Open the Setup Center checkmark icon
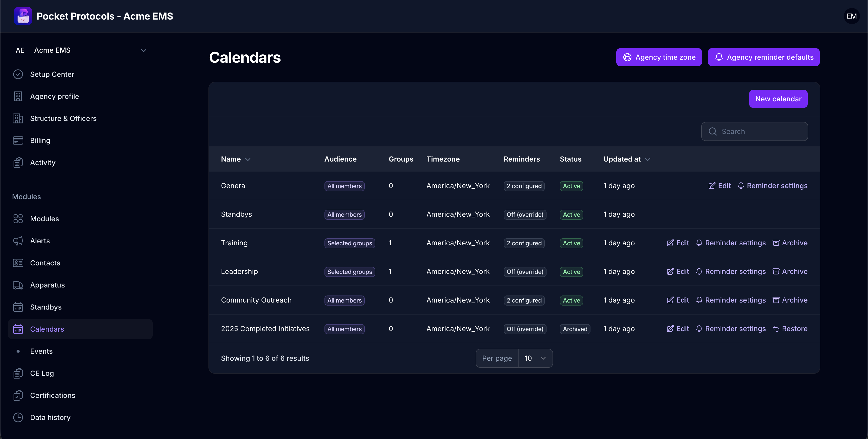This screenshot has width=868, height=439. tap(18, 74)
